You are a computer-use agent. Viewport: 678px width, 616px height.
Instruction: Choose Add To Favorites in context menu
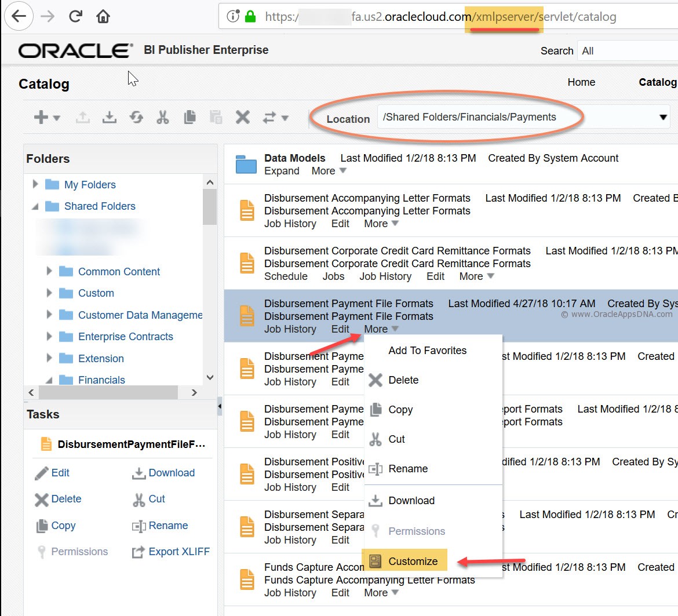coord(428,351)
